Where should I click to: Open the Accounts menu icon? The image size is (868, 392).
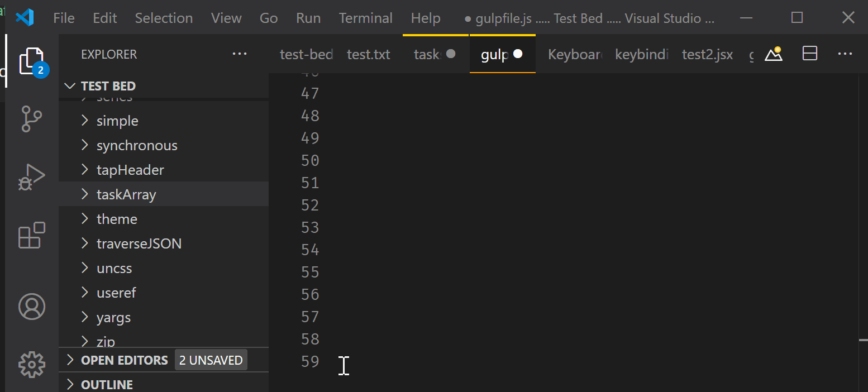tap(31, 306)
